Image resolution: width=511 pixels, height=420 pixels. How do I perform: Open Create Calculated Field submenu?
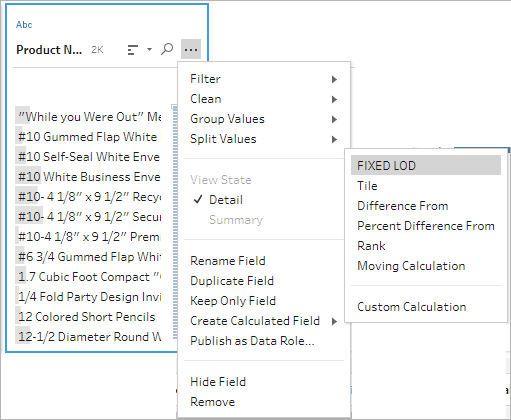click(264, 321)
